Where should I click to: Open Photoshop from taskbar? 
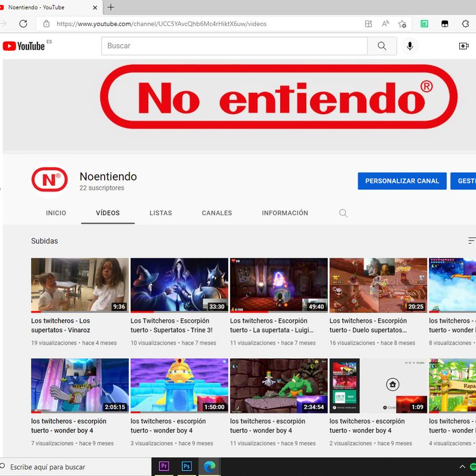point(187,466)
